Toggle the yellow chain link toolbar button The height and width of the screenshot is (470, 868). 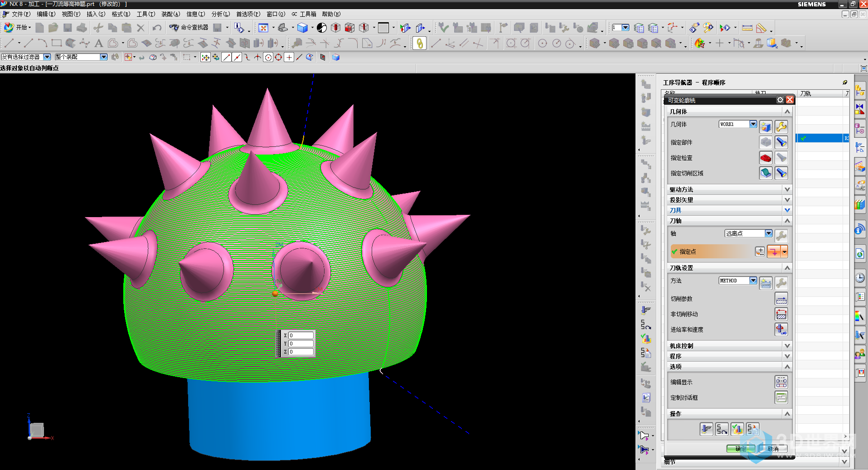point(419,43)
